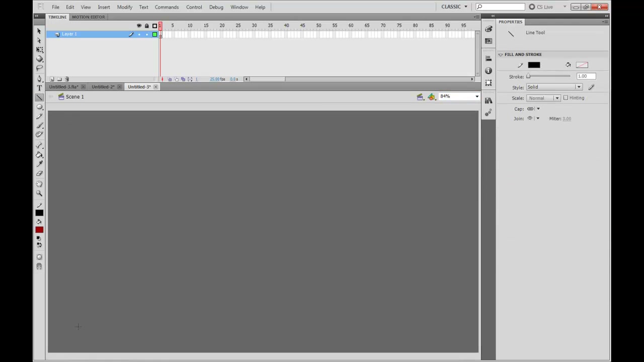This screenshot has width=644, height=362.
Task: Toggle visibility dot for Layer 1
Action: coord(139,34)
